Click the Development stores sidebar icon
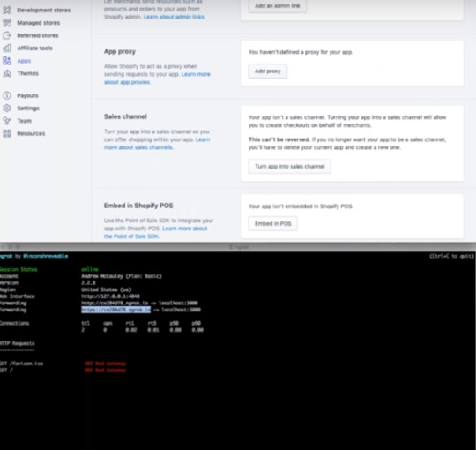 7,10
